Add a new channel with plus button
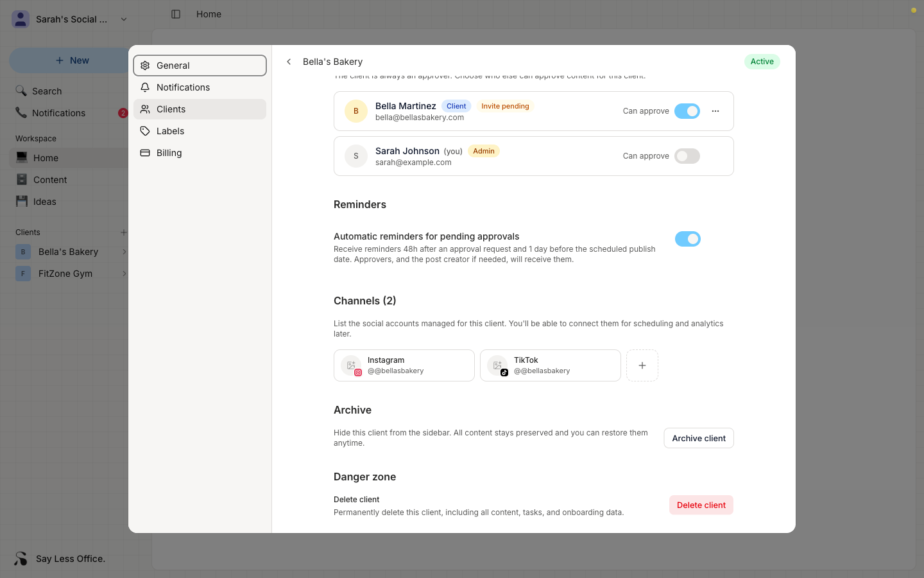Image resolution: width=924 pixels, height=578 pixels. 642,365
